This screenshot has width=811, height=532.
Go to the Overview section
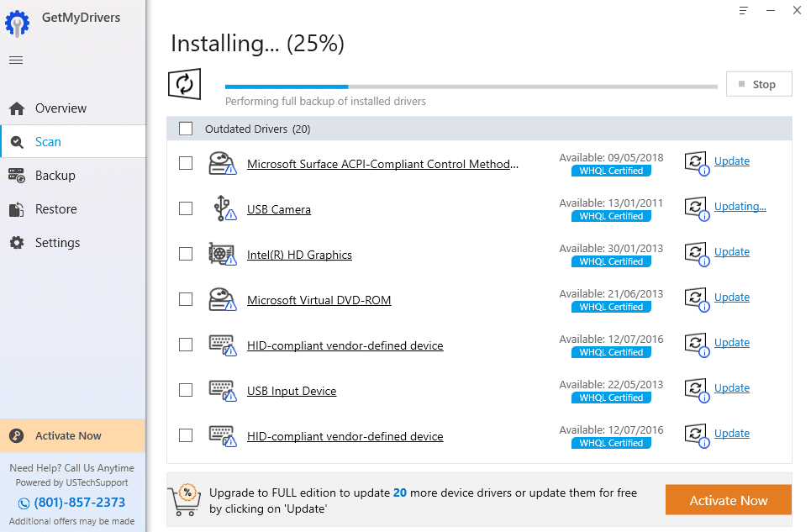(x=61, y=108)
